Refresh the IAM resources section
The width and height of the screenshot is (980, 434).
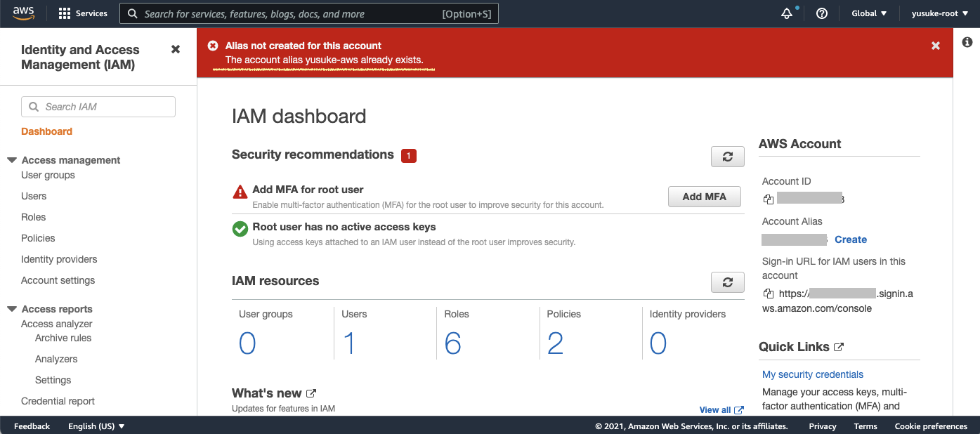pyautogui.click(x=728, y=282)
